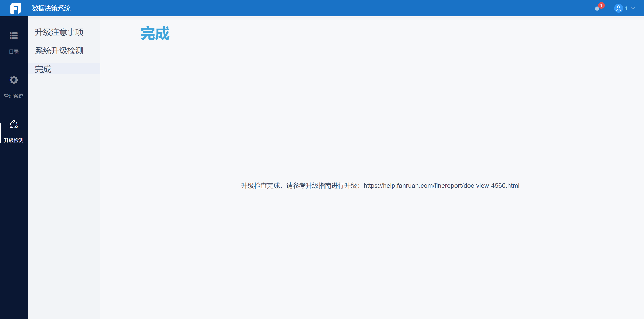Viewport: 644px width, 319px height.
Task: Go to 升级注意事项 step
Action: pyautogui.click(x=59, y=32)
